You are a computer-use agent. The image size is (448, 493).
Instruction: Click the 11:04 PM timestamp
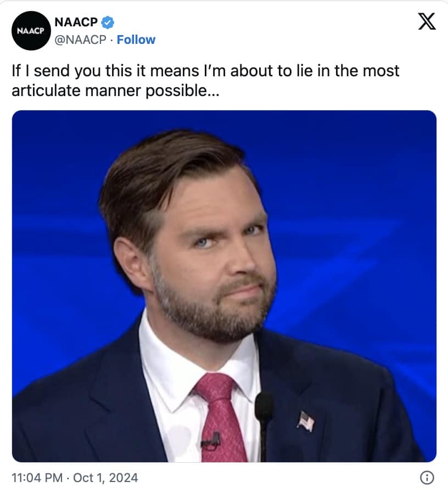(37, 478)
